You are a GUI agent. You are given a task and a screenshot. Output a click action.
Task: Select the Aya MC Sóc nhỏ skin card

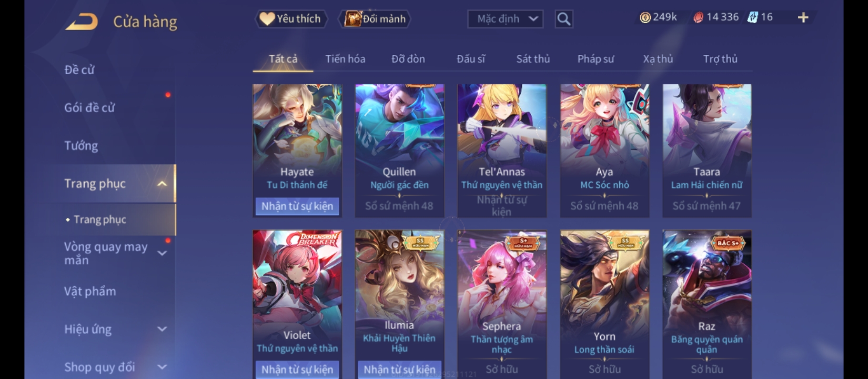[604, 151]
